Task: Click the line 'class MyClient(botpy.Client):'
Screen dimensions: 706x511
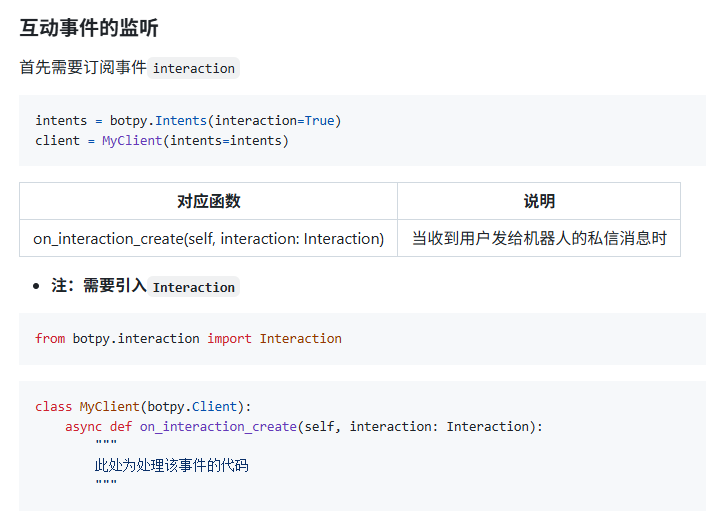Action: pos(143,407)
